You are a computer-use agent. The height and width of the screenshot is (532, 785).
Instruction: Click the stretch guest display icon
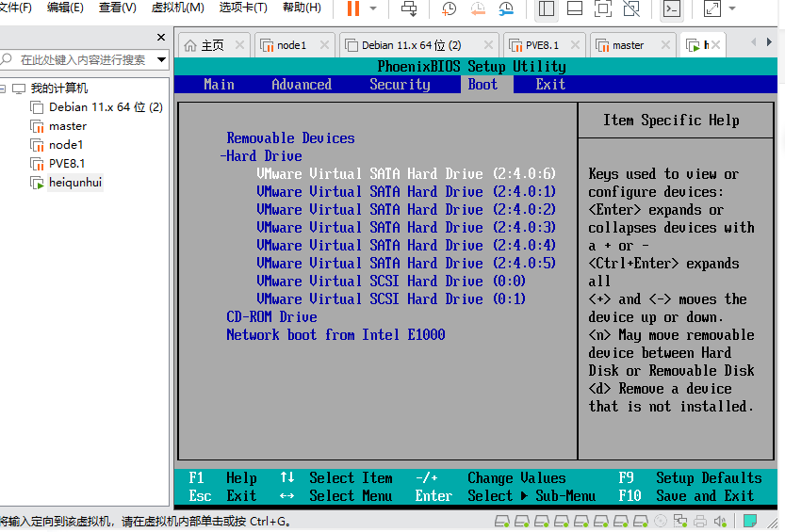coord(711,8)
